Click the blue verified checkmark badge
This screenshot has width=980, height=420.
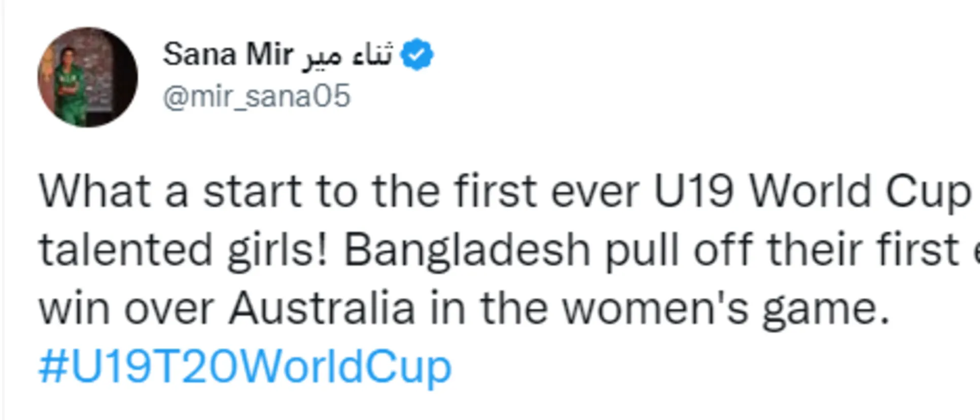point(416,54)
